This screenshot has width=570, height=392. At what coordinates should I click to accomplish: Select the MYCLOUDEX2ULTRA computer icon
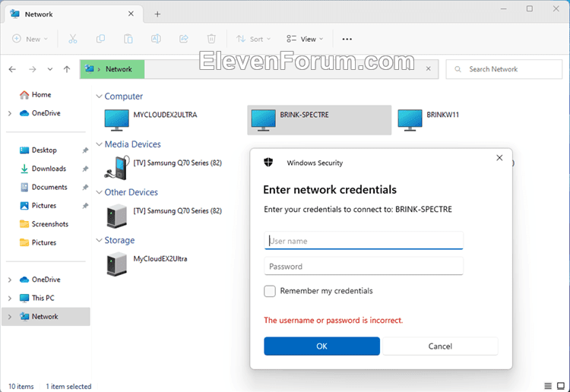tap(116, 120)
